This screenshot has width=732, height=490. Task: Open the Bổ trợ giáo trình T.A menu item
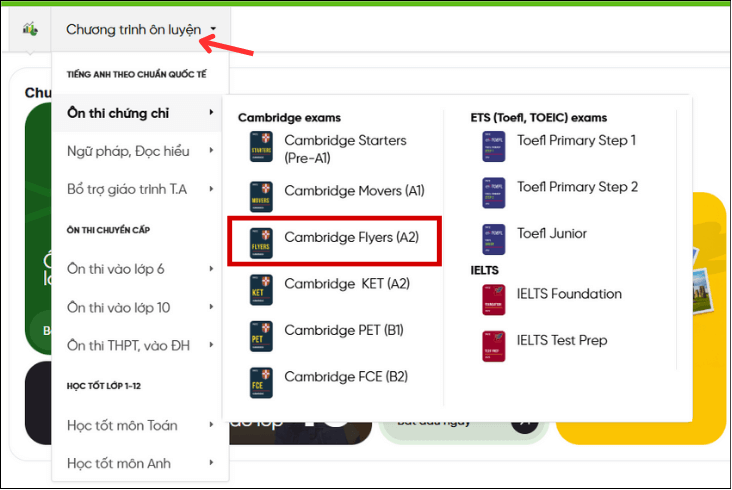(x=126, y=189)
